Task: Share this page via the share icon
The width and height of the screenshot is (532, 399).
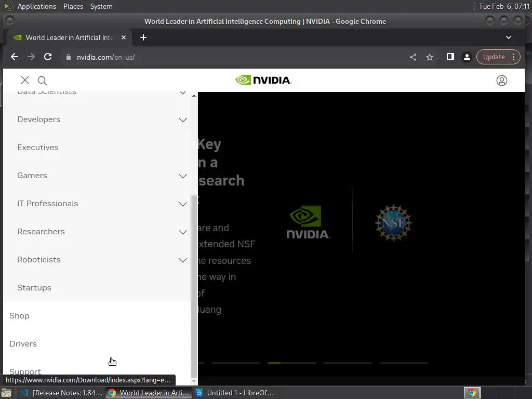Action: click(413, 57)
